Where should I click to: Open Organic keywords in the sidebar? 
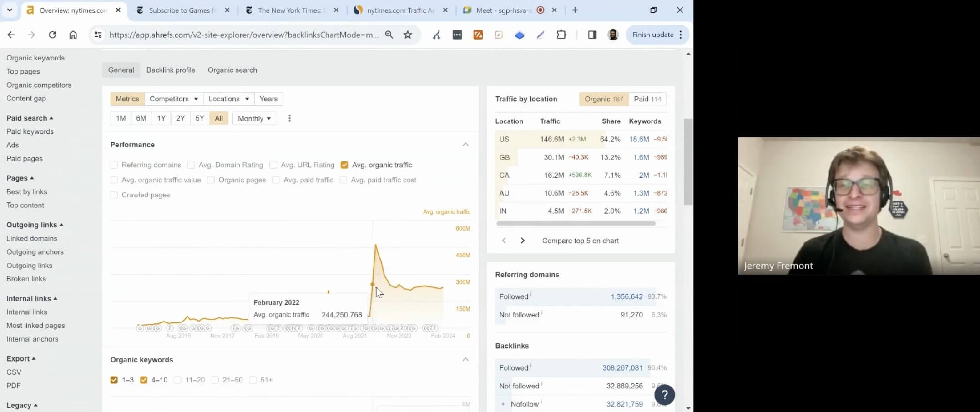(35, 58)
